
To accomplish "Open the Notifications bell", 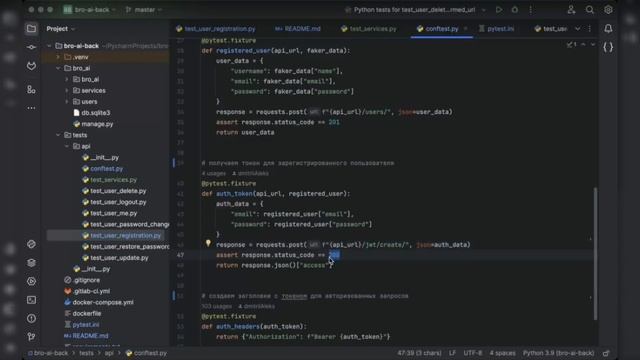I will tap(608, 29).
